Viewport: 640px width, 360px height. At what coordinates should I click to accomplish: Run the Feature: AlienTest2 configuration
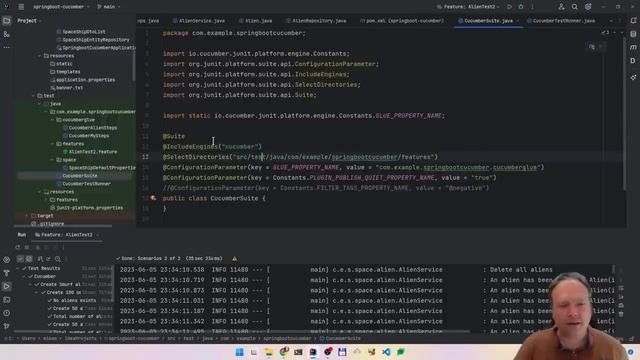[509, 7]
